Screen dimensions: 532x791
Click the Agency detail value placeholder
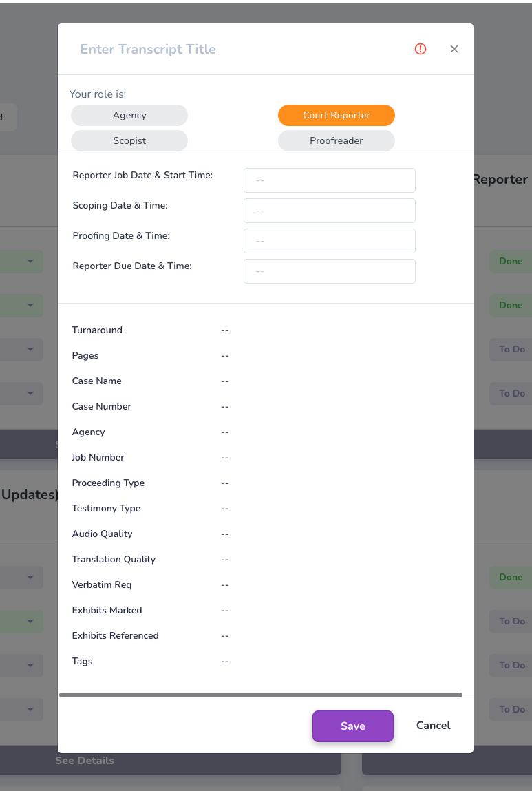(x=225, y=432)
